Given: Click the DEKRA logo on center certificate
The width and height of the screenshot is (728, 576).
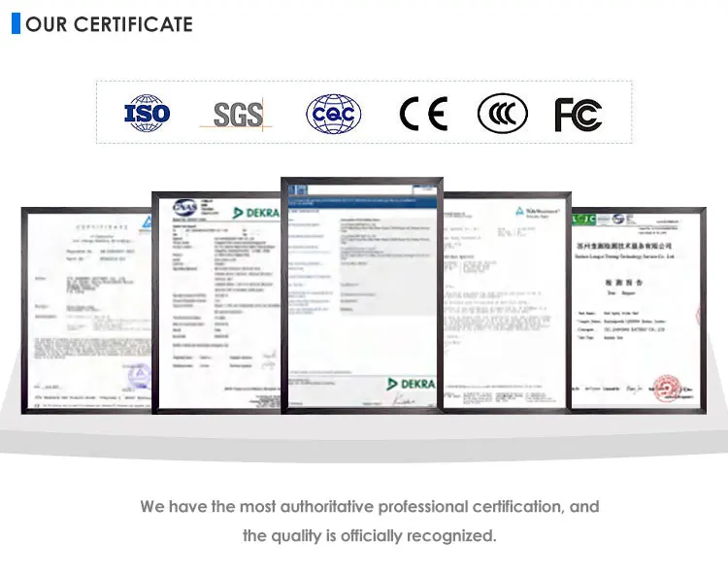Looking at the screenshot, I should click(411, 384).
